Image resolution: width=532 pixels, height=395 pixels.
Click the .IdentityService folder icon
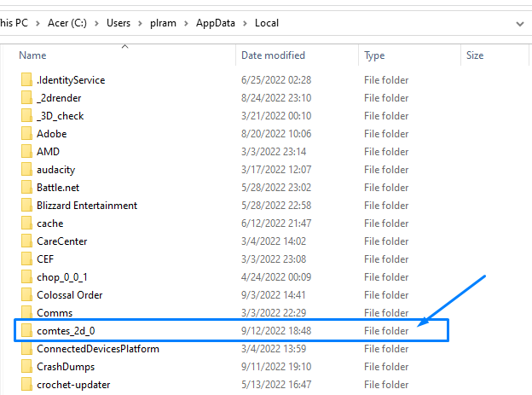point(26,80)
